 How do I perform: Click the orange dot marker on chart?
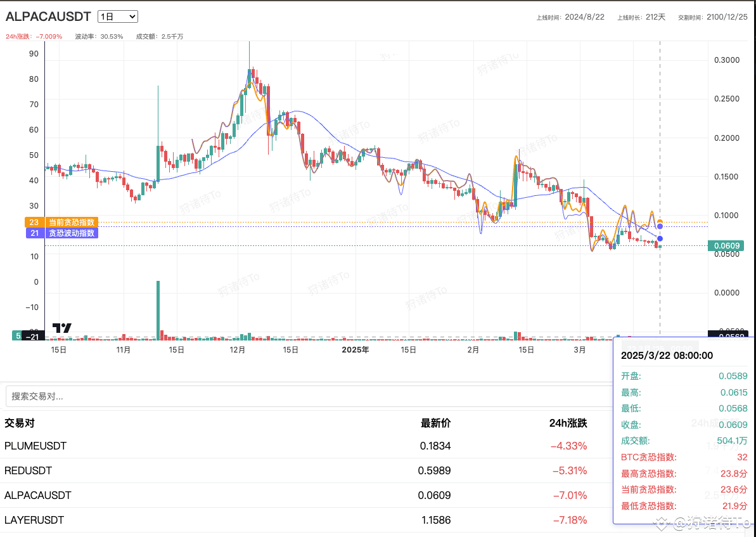coord(660,221)
